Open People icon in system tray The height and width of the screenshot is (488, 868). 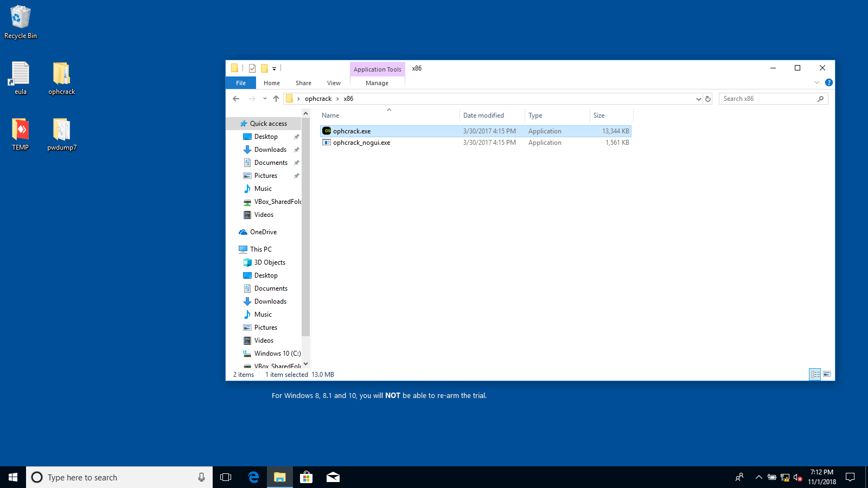click(x=739, y=477)
